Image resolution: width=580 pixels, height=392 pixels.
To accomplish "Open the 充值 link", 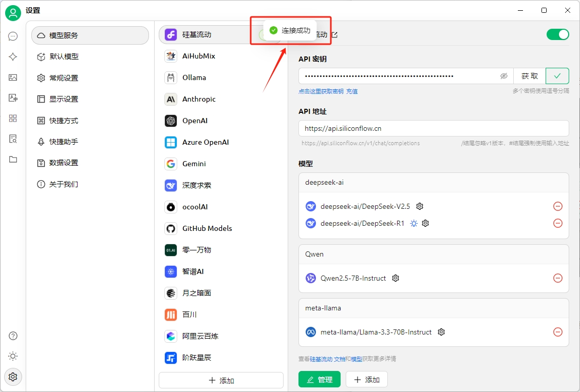I will click(x=352, y=91).
